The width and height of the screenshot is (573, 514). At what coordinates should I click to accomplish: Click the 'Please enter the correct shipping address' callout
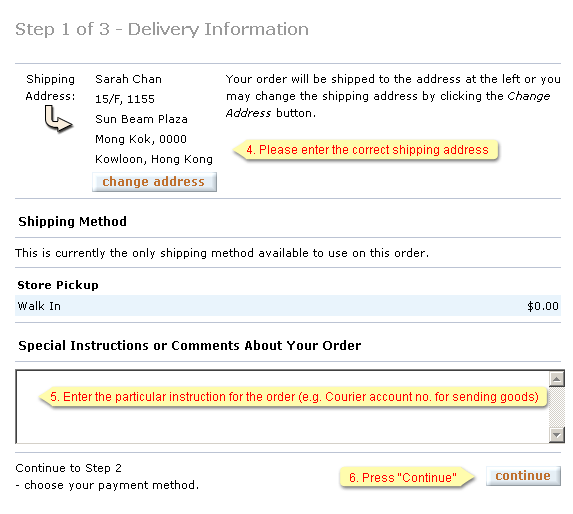coord(366,150)
